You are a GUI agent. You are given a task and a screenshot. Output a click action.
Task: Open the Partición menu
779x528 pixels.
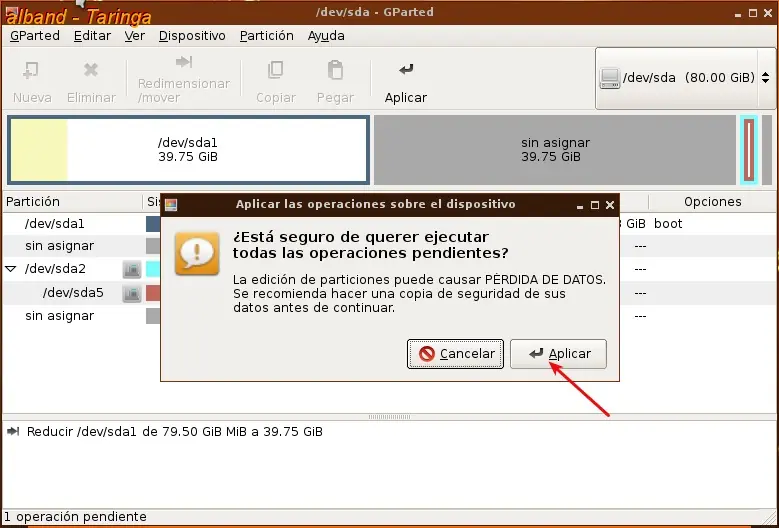click(267, 36)
